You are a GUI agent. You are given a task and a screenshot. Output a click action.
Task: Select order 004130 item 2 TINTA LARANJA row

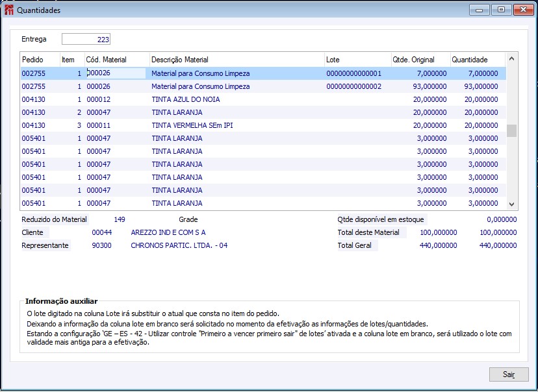[x=177, y=112]
